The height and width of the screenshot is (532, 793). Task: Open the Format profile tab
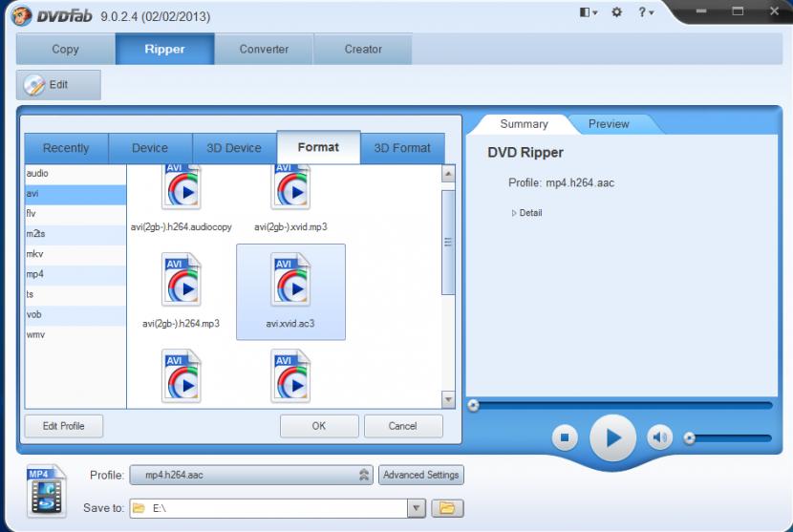coord(318,147)
